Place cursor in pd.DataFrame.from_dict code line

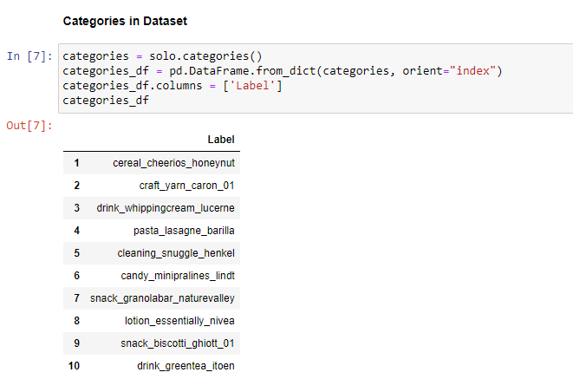pos(282,71)
